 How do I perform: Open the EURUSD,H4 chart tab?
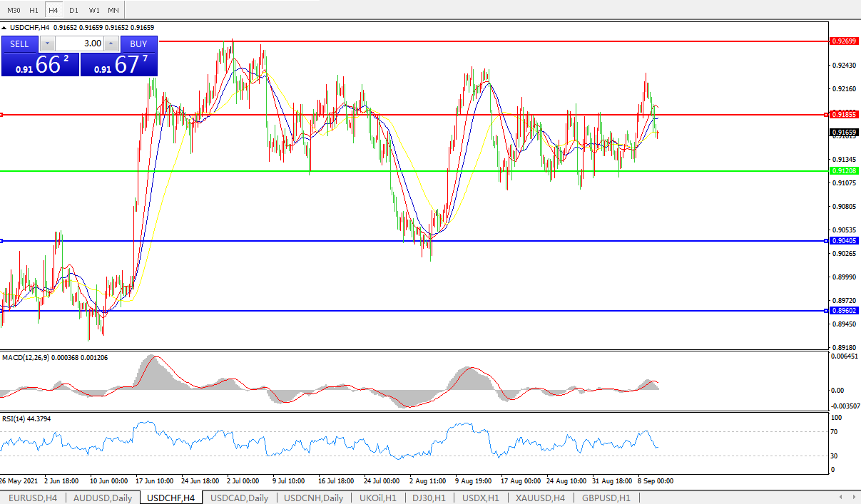(33, 498)
